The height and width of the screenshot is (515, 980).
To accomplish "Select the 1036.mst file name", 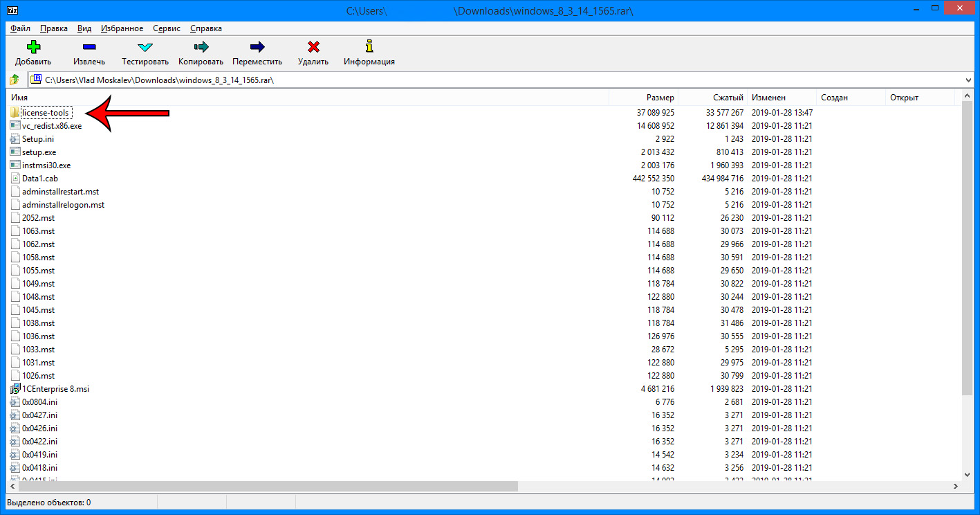I will pyautogui.click(x=38, y=336).
